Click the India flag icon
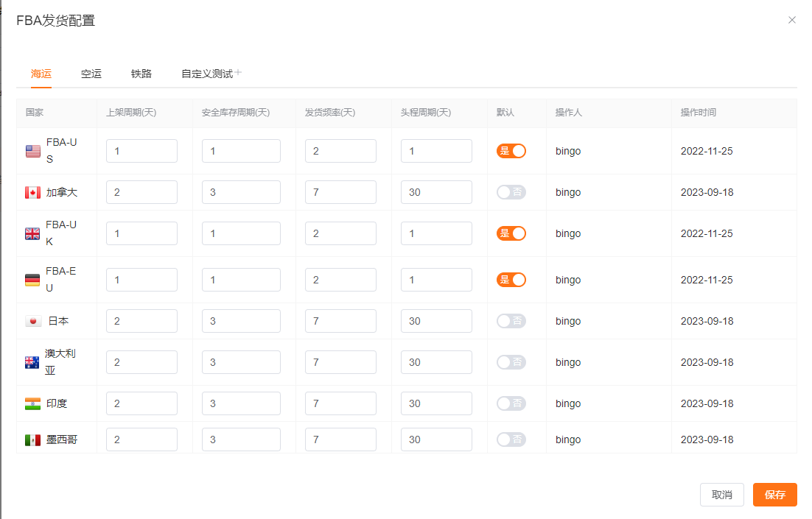 coord(32,403)
